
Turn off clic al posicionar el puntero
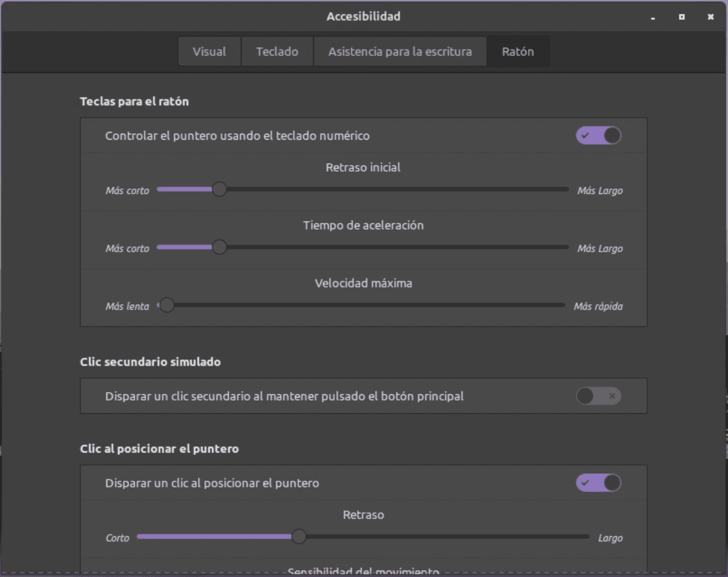click(598, 482)
